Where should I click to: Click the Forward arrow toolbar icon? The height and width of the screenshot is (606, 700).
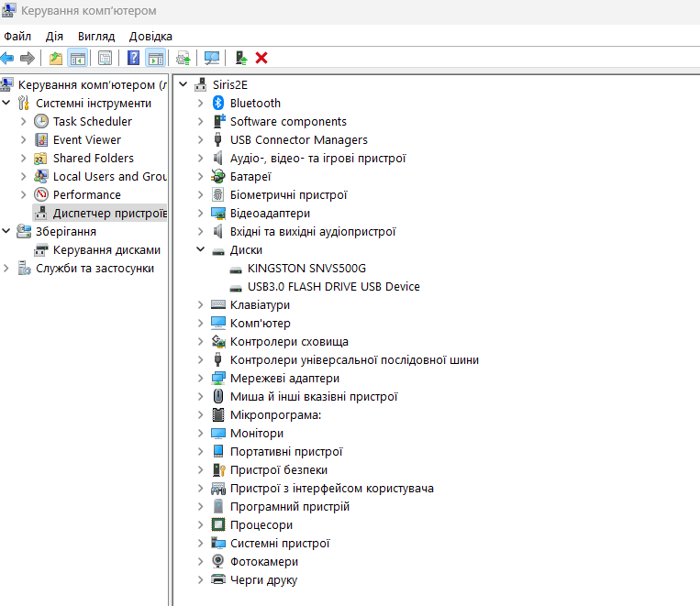pyautogui.click(x=28, y=58)
